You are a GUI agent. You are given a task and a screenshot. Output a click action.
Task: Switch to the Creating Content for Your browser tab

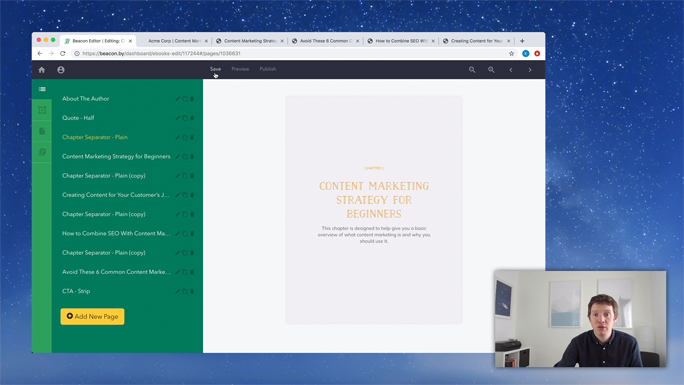tap(476, 41)
